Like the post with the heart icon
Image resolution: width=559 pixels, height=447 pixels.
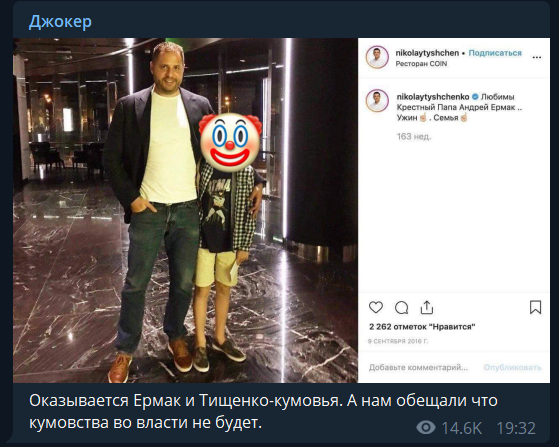tap(376, 307)
